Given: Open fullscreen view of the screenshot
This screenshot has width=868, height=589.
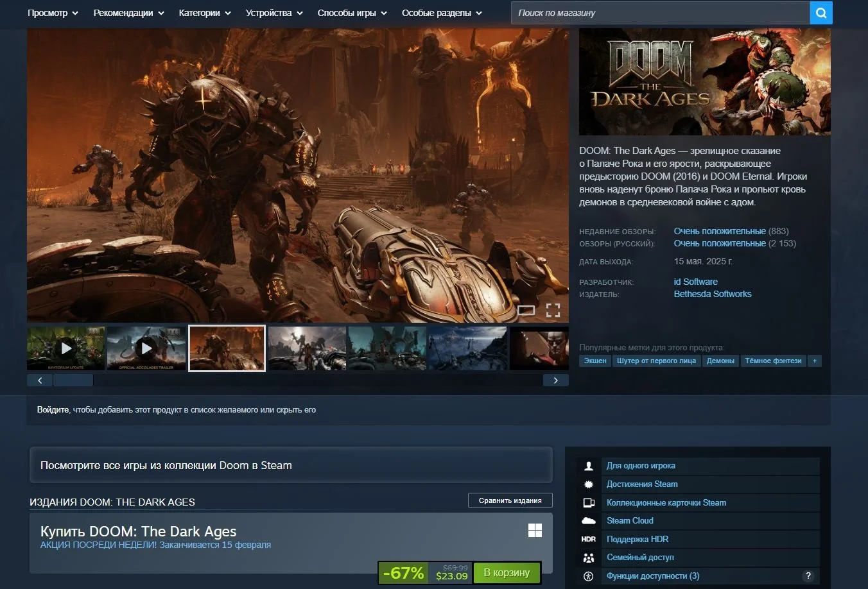Looking at the screenshot, I should pos(553,311).
